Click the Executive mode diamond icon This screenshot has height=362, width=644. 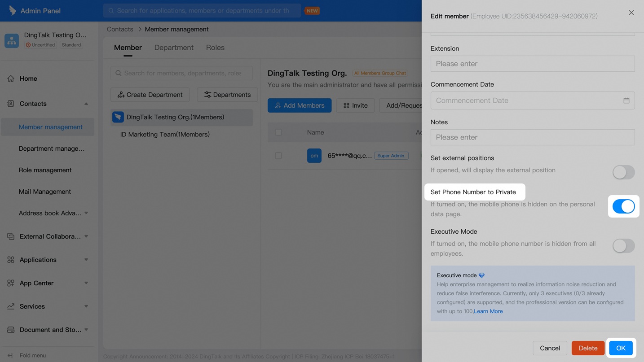coord(482,275)
